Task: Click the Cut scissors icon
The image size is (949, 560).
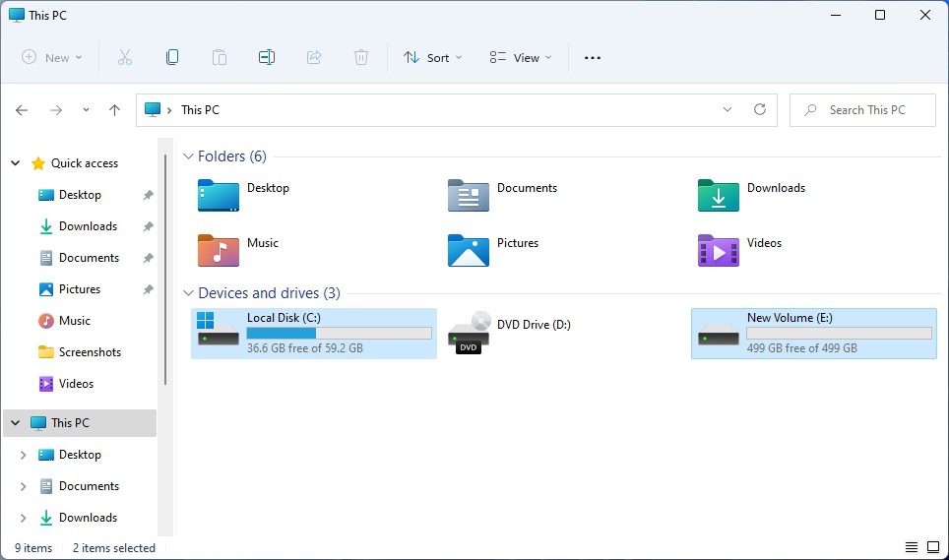Action: (125, 57)
